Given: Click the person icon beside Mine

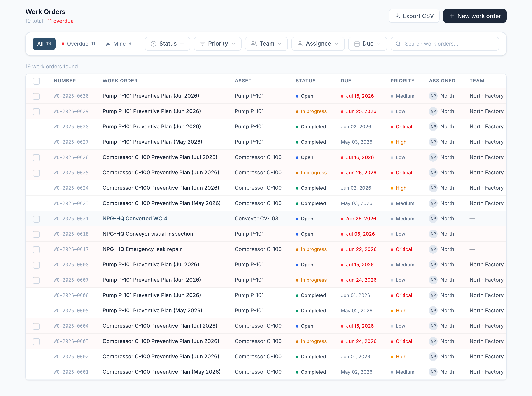Looking at the screenshot, I should [x=108, y=44].
